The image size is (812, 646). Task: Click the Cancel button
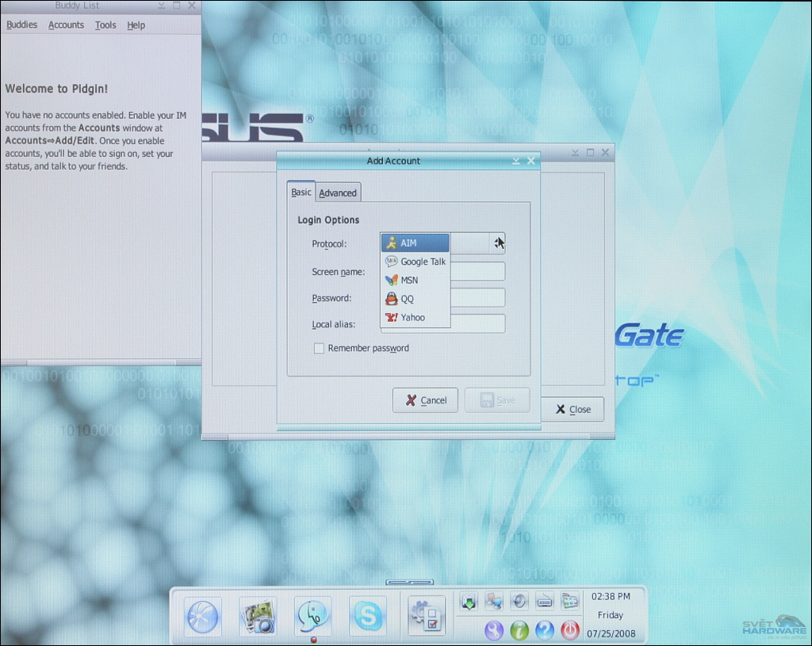(x=425, y=399)
